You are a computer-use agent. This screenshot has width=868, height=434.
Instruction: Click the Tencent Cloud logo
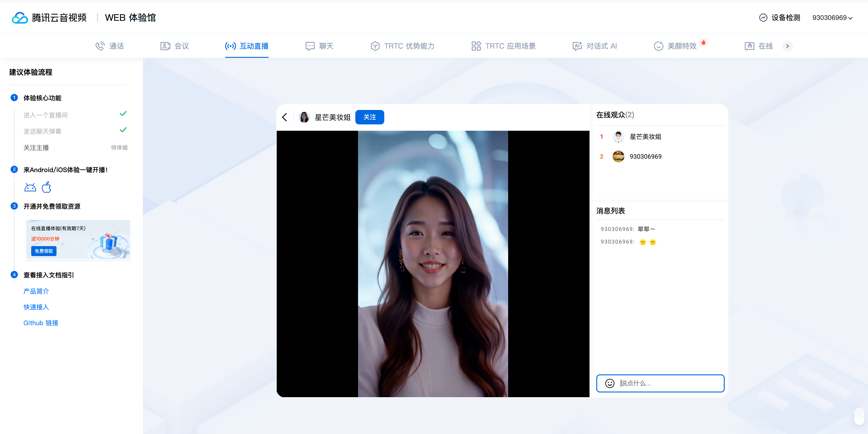click(x=19, y=18)
